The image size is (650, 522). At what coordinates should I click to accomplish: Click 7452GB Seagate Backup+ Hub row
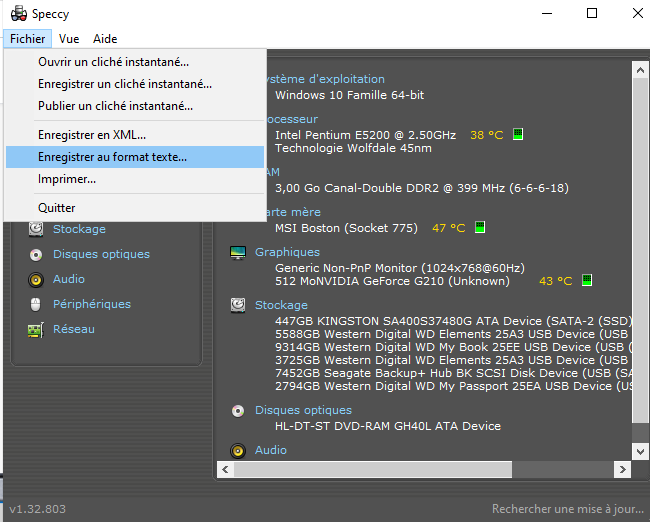(453, 373)
